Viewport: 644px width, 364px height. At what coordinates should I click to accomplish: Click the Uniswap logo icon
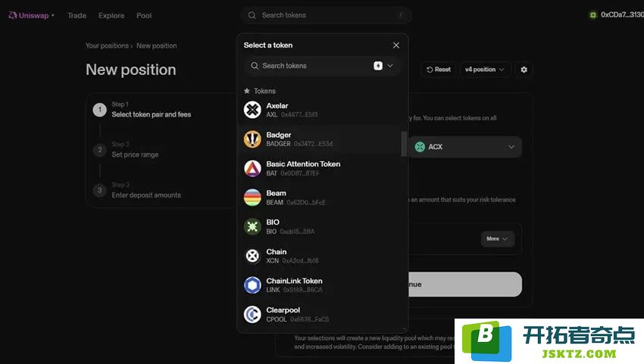[12, 15]
